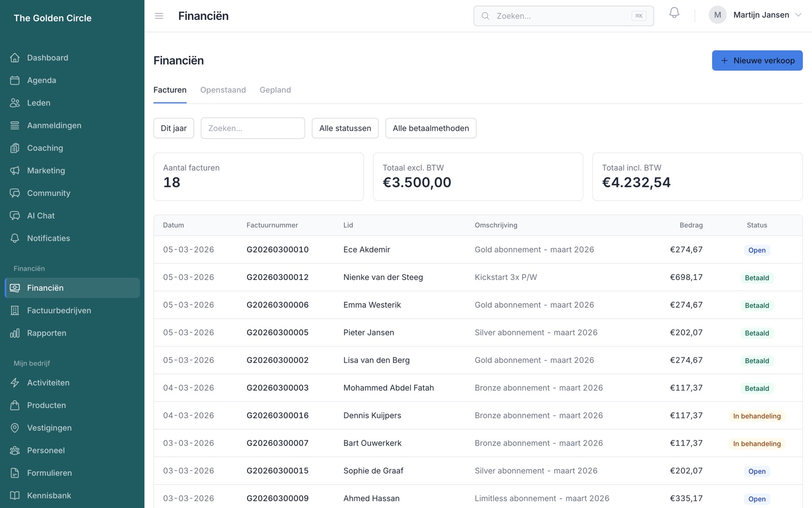812x508 pixels.
Task: Click the Factuurbedrijven building icon
Action: [15, 310]
